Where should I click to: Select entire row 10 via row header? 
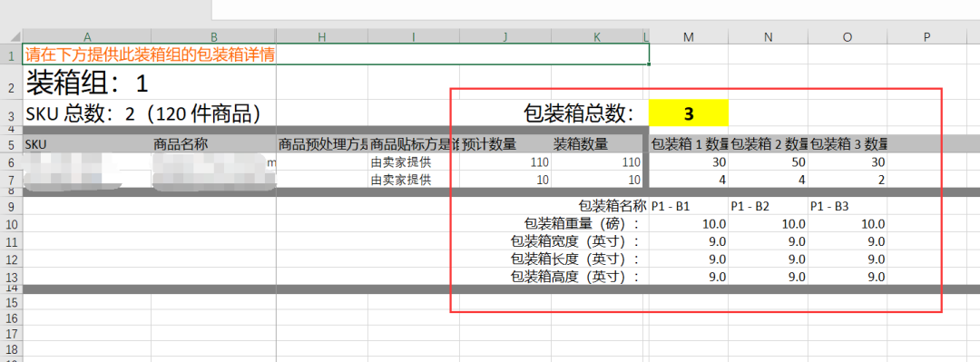(11, 224)
